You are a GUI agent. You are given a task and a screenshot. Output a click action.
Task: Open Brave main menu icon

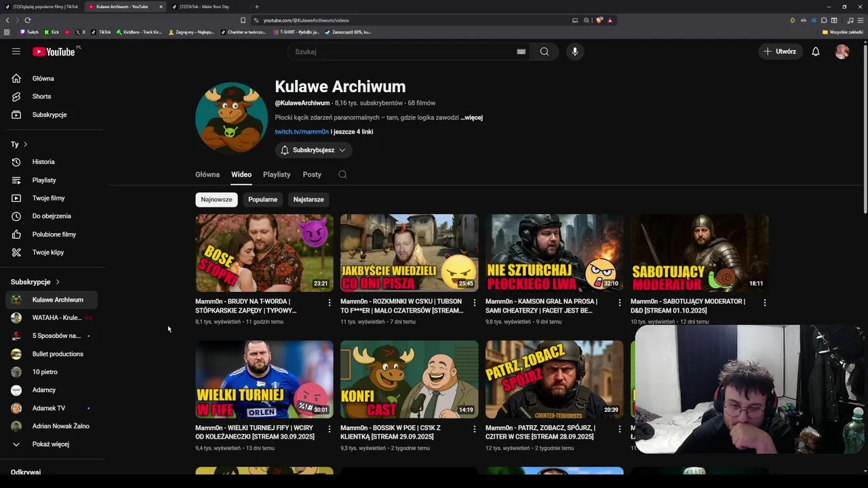point(860,20)
